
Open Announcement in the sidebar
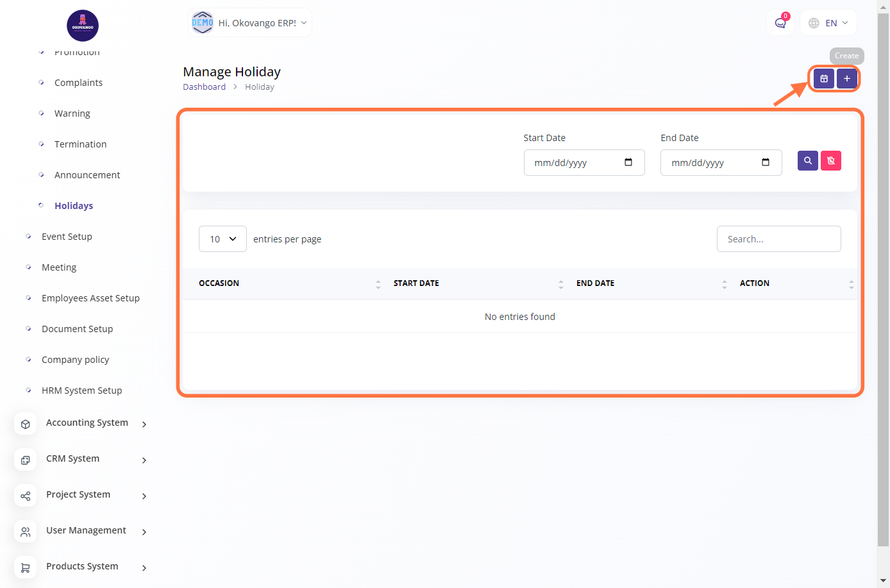87,175
